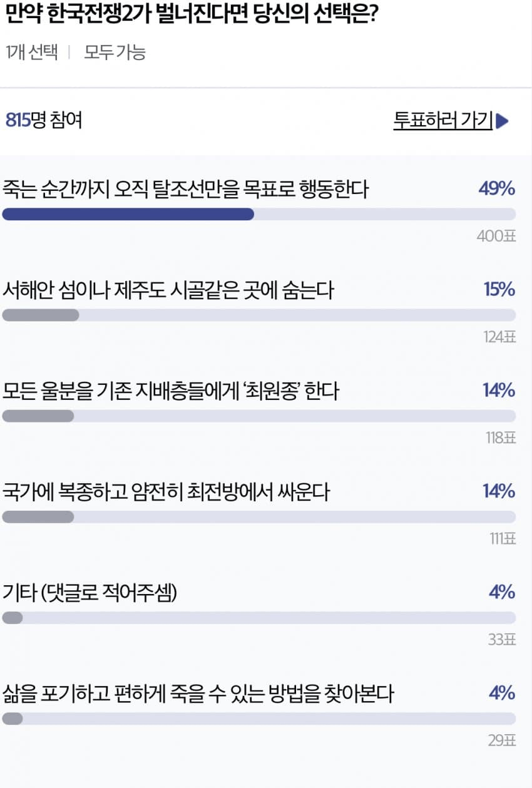Select the 서해안 섬이나 제주도 option text
Image resolution: width=532 pixels, height=788 pixels.
[168, 290]
